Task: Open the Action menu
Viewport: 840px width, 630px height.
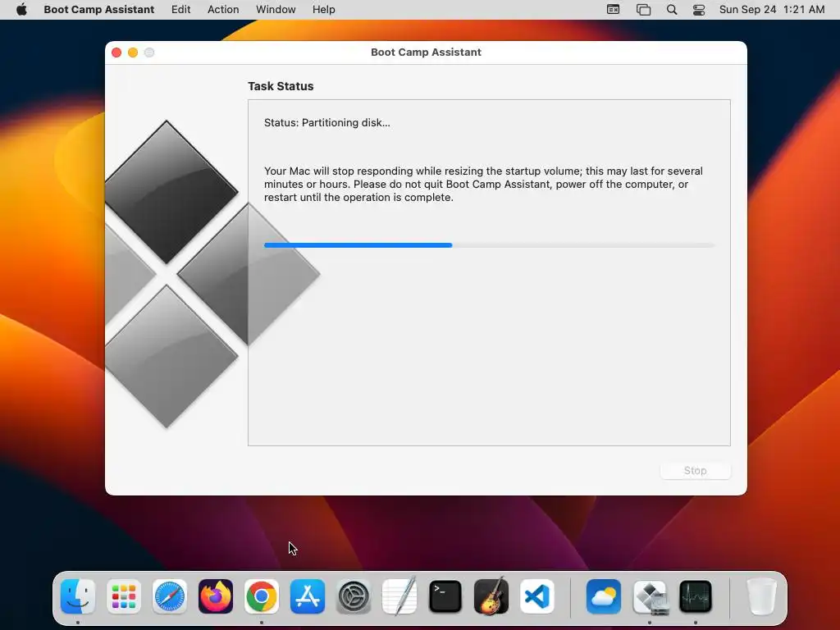Action: point(223,10)
